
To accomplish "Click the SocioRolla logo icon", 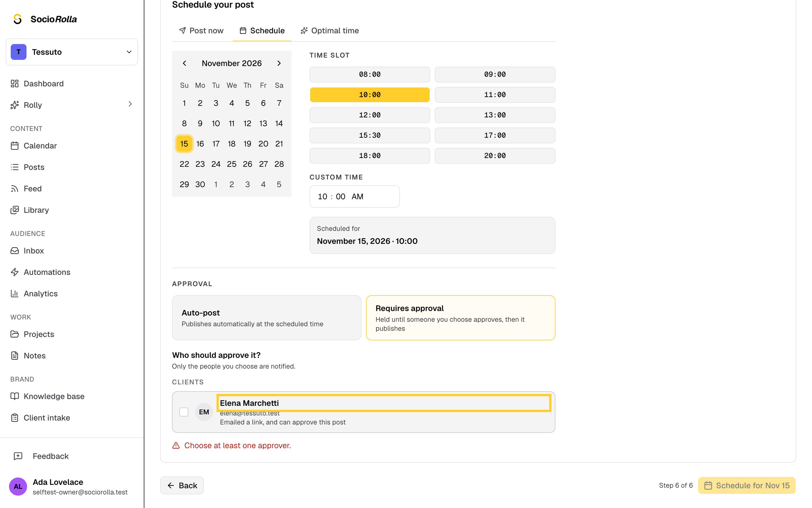I will tap(17, 19).
